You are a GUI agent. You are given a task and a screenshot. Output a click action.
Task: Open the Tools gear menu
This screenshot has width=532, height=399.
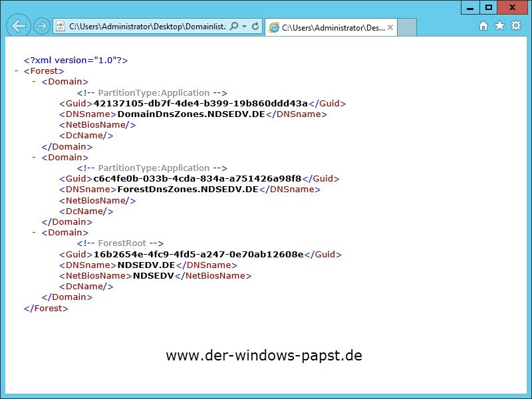515,26
